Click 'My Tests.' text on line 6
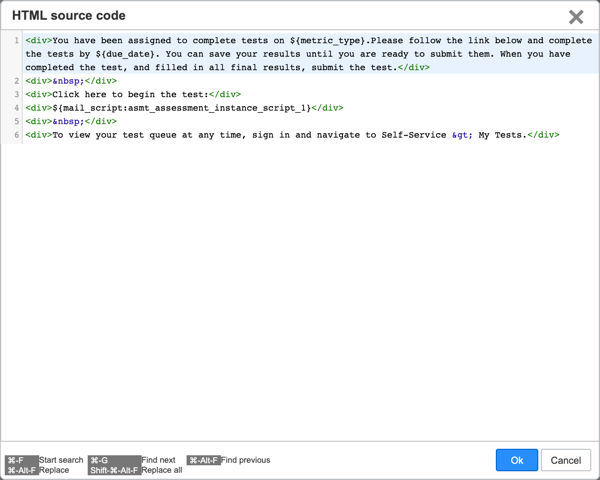 502,135
